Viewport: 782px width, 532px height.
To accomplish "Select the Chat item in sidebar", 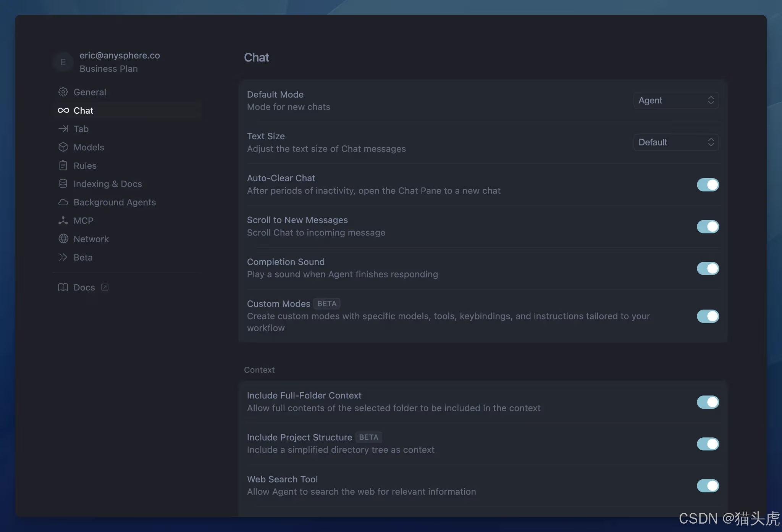I will click(x=83, y=110).
